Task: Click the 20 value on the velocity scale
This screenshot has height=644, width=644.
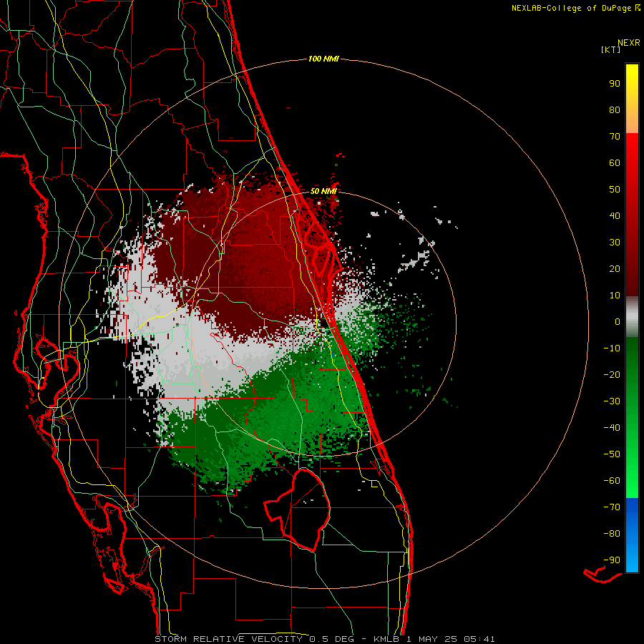Action: tap(615, 268)
